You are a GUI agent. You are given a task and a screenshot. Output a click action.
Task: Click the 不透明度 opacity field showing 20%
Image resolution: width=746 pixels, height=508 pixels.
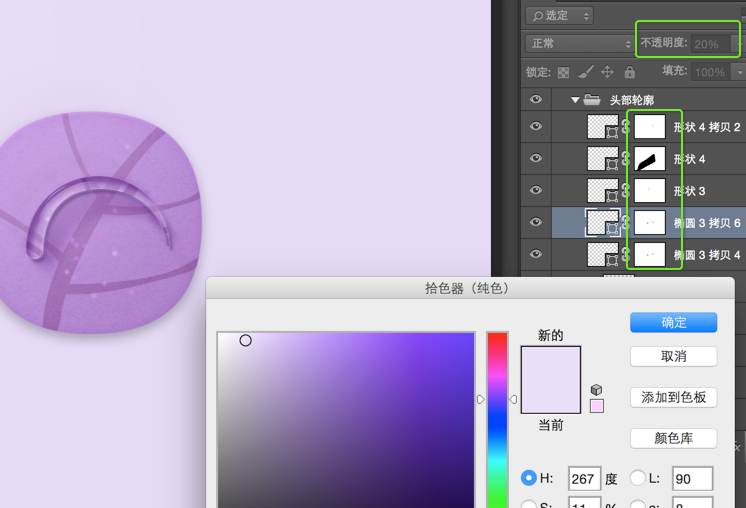(711, 44)
